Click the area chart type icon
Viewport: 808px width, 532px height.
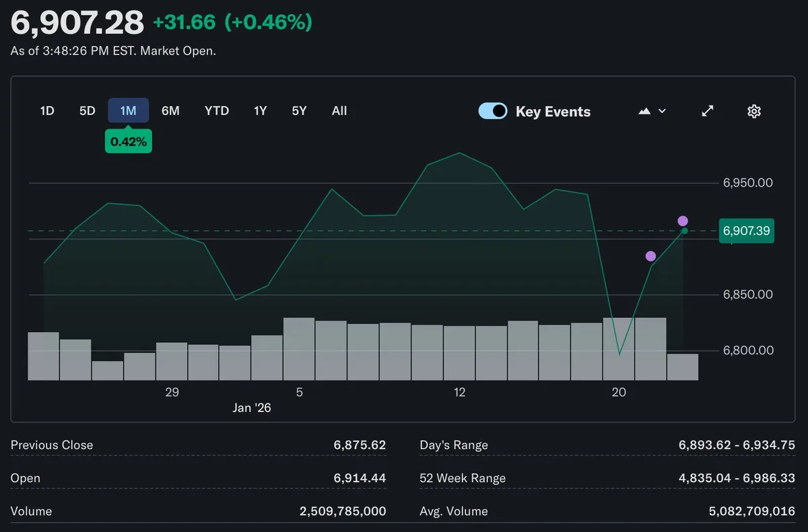tap(644, 111)
